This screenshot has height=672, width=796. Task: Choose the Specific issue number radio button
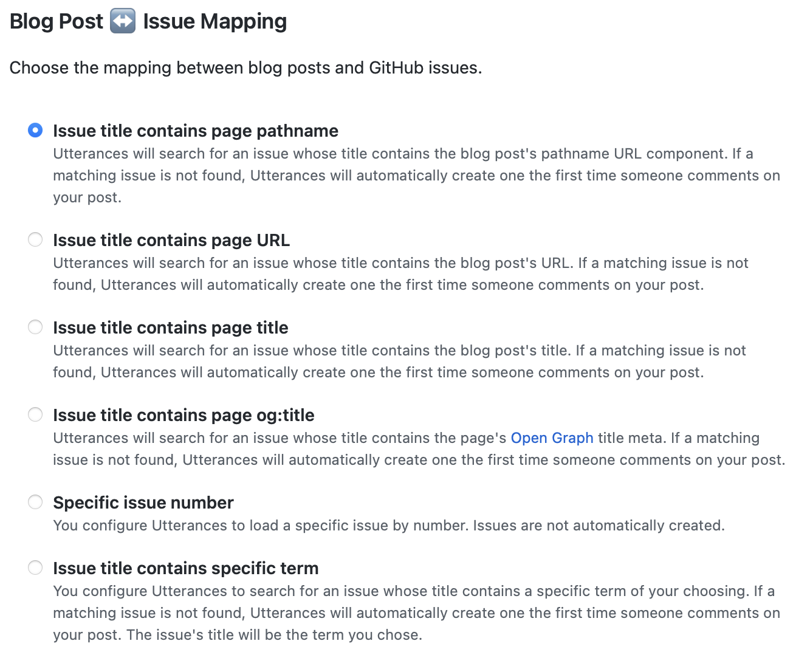pyautogui.click(x=35, y=502)
